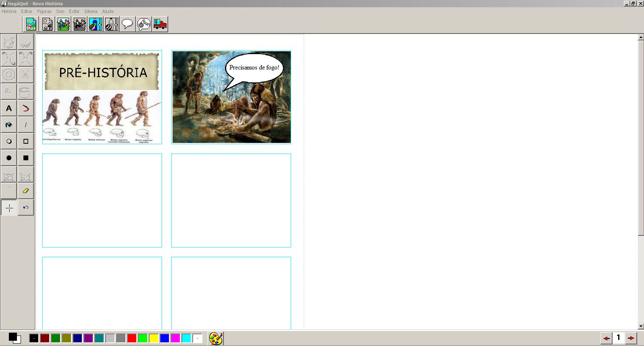644x346 pixels.
Task: Pick the olive color swatch
Action: [x=67, y=338]
